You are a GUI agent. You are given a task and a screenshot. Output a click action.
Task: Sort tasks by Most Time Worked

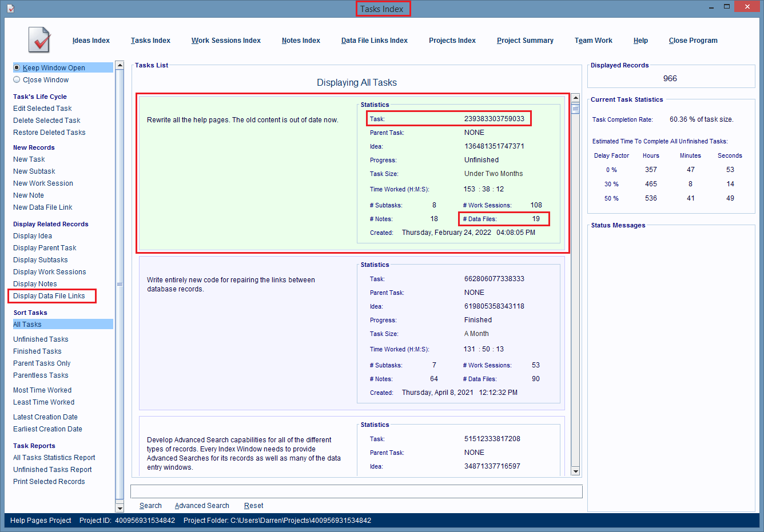pyautogui.click(x=42, y=390)
